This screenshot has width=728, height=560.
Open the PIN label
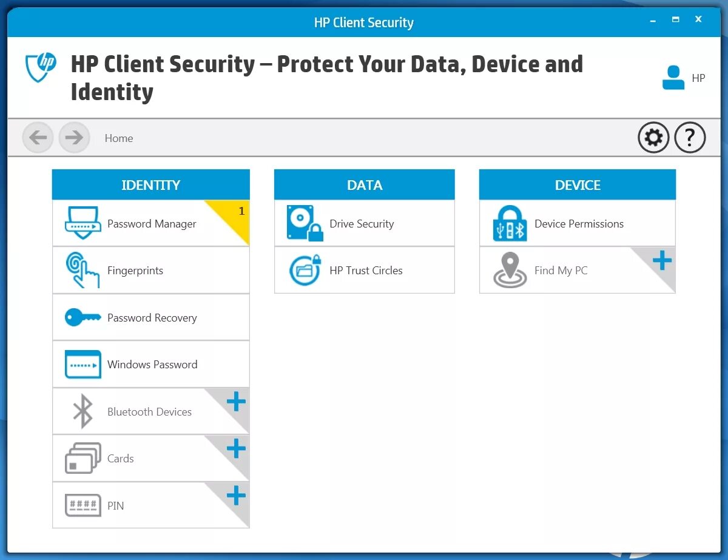click(x=115, y=505)
